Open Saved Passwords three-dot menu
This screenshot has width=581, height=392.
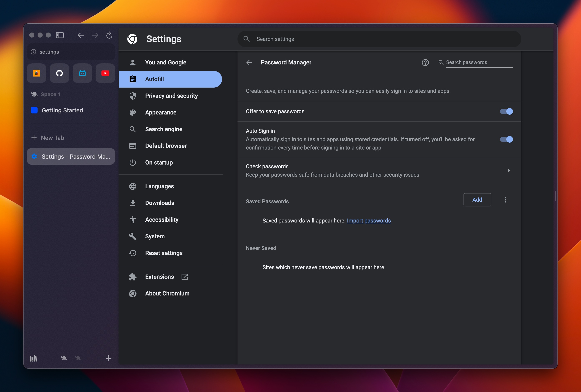click(505, 200)
